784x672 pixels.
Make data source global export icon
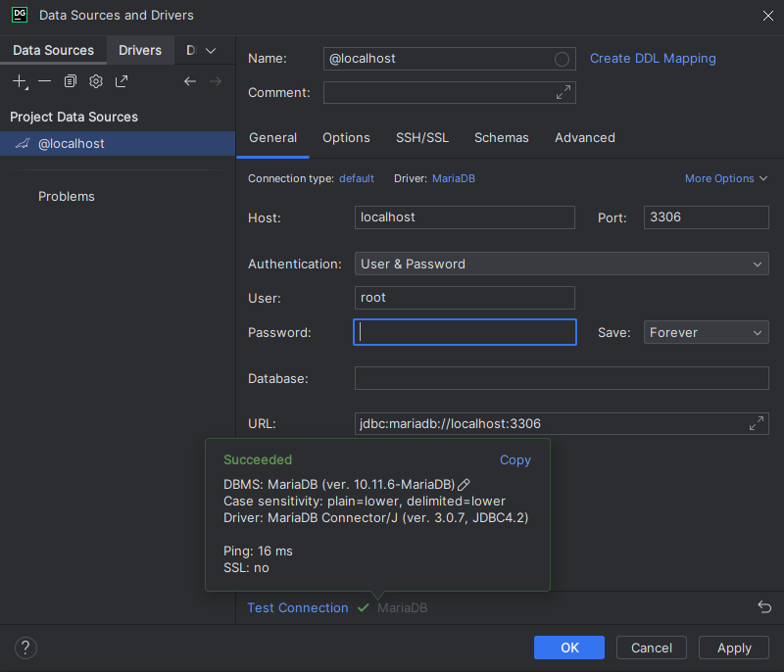[122, 81]
